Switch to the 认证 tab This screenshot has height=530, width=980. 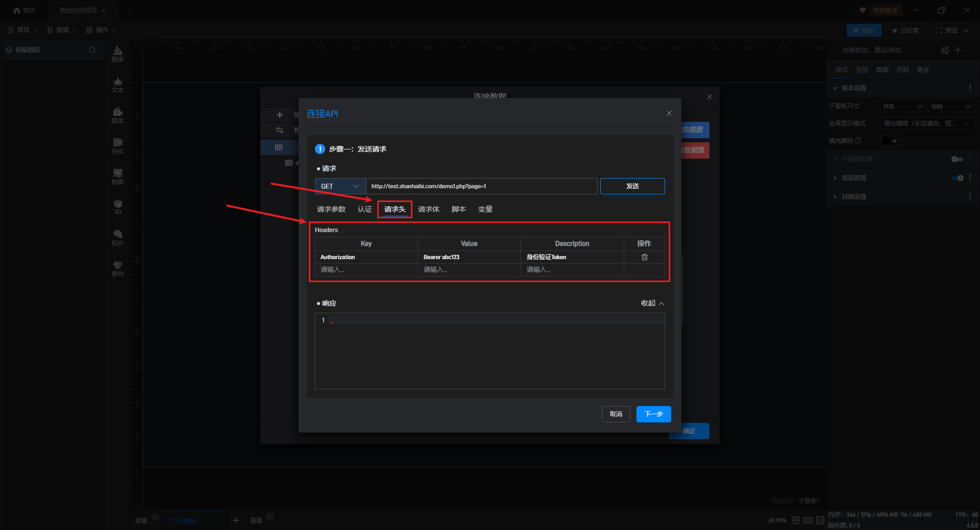tap(364, 209)
